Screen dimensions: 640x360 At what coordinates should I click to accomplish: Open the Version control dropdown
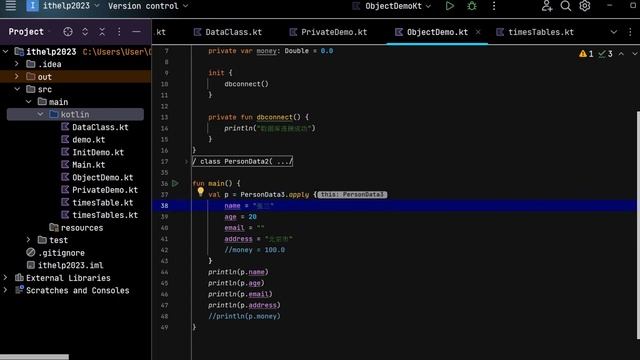click(x=148, y=6)
